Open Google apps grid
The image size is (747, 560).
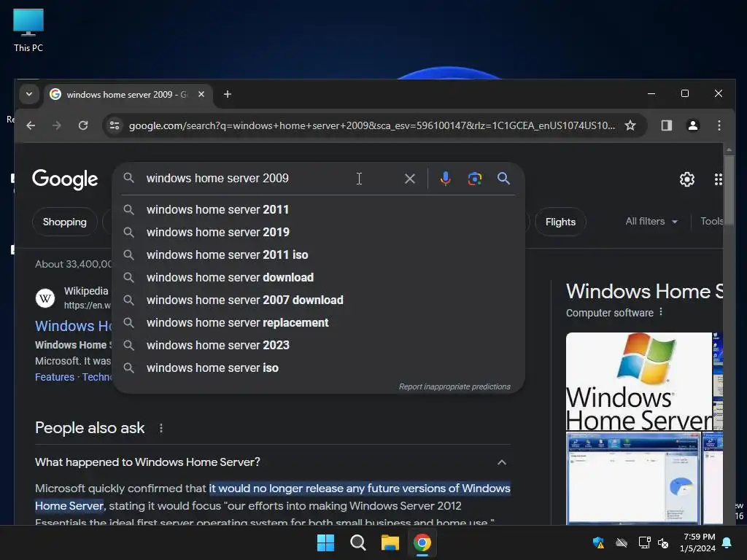pyautogui.click(x=718, y=179)
